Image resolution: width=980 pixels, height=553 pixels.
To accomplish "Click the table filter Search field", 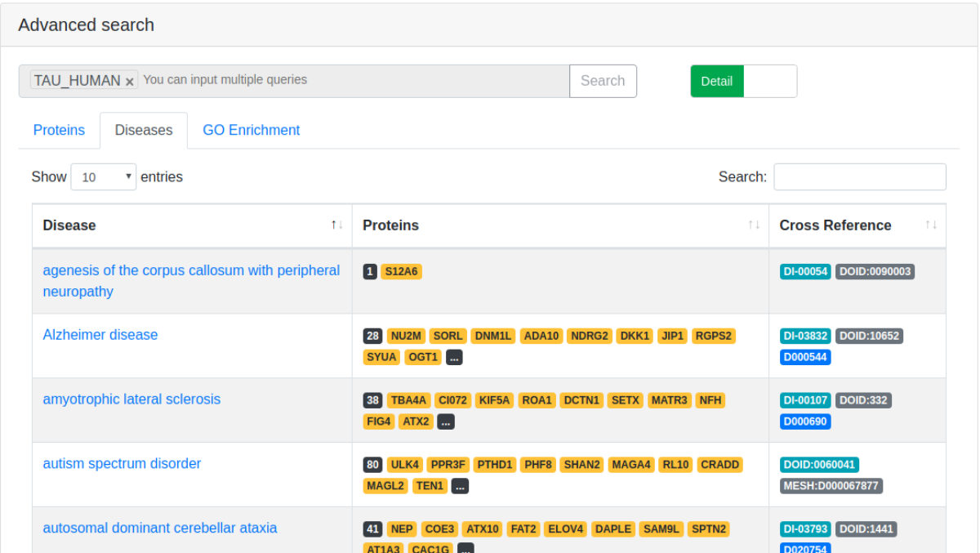I will [x=859, y=177].
